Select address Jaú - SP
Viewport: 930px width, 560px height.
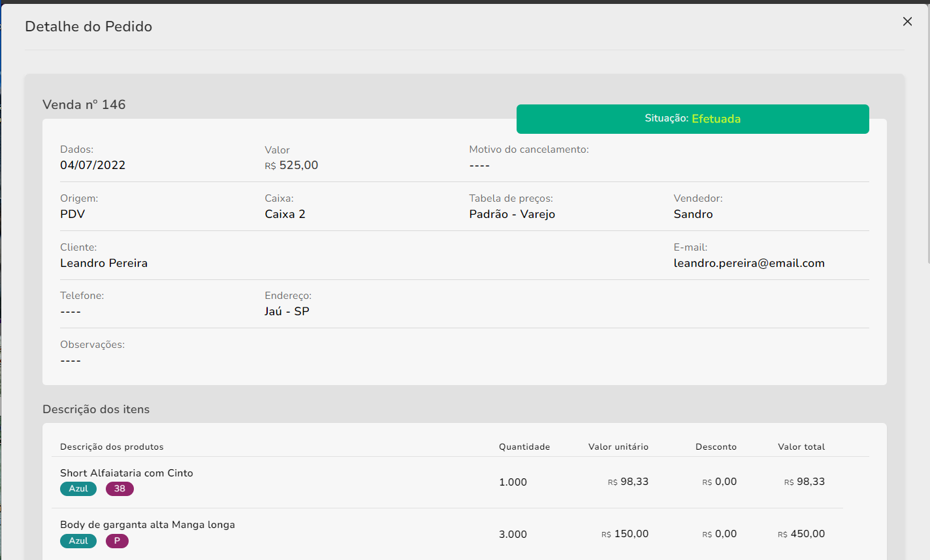click(287, 311)
